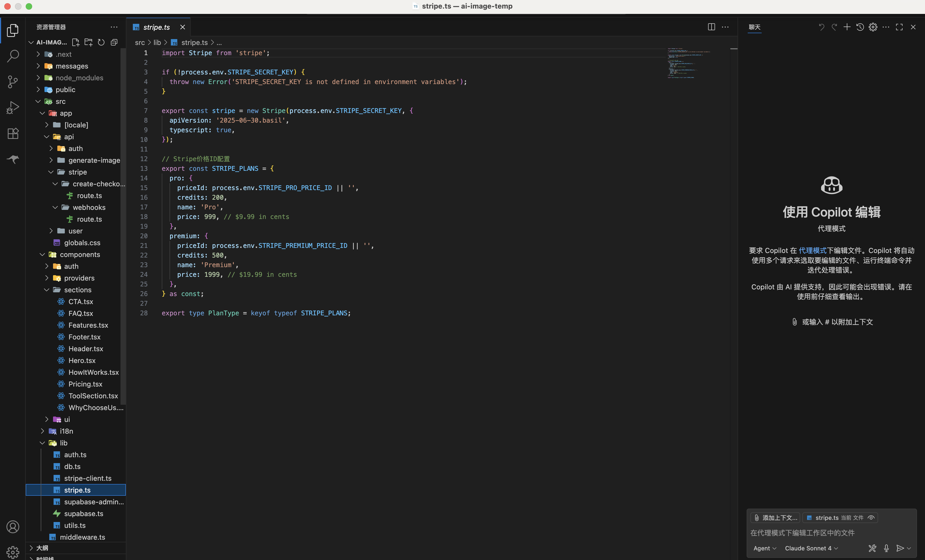Create a new folder in explorer
Screen dimensions: 925x560
[x=88, y=42]
